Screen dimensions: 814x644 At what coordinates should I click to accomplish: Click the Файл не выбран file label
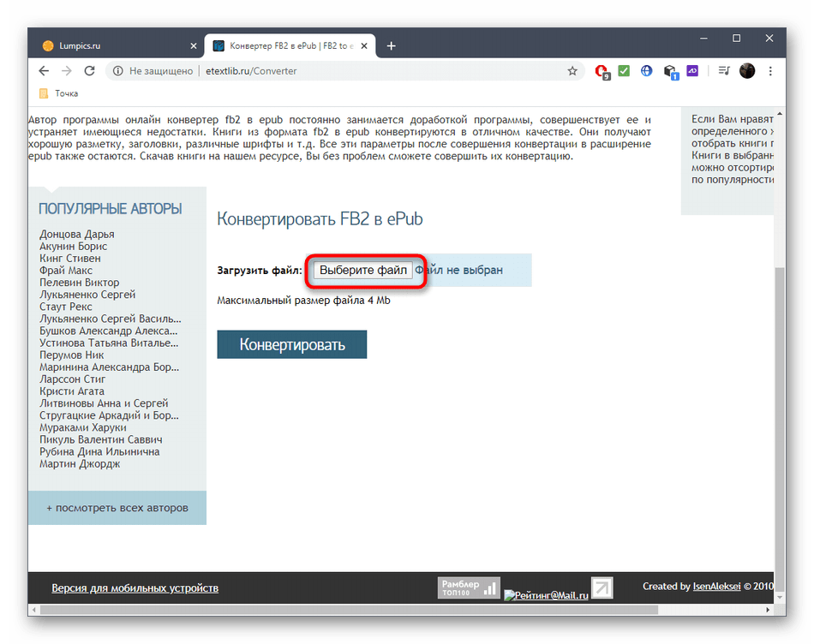(459, 270)
